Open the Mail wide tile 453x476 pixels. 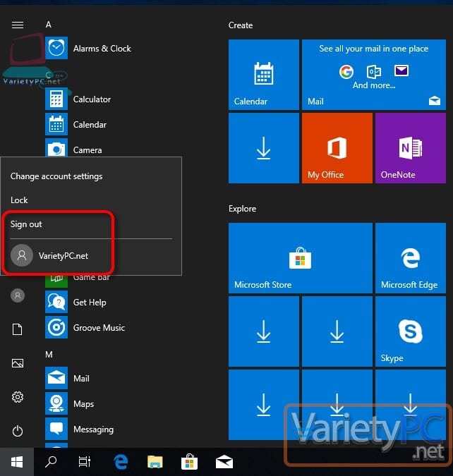[x=374, y=74]
